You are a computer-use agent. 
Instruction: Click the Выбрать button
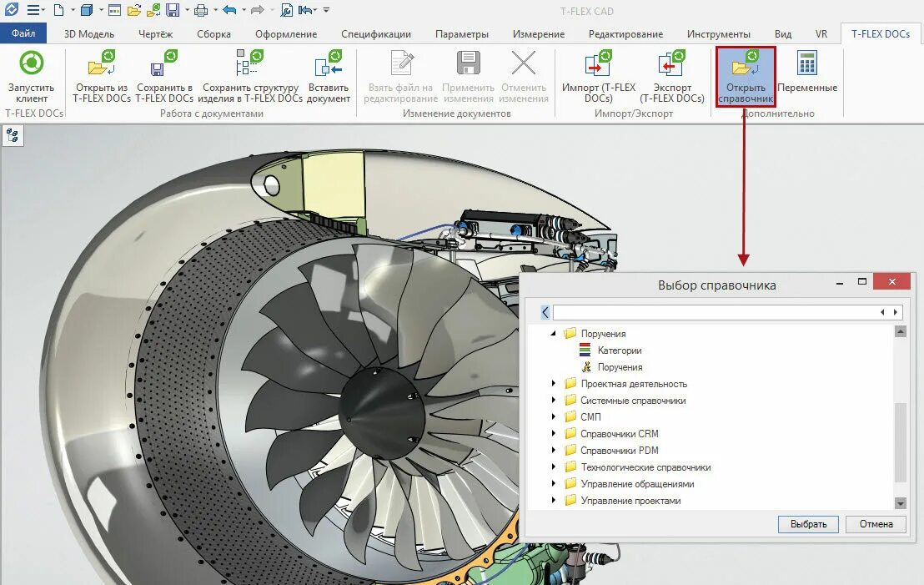coord(808,524)
